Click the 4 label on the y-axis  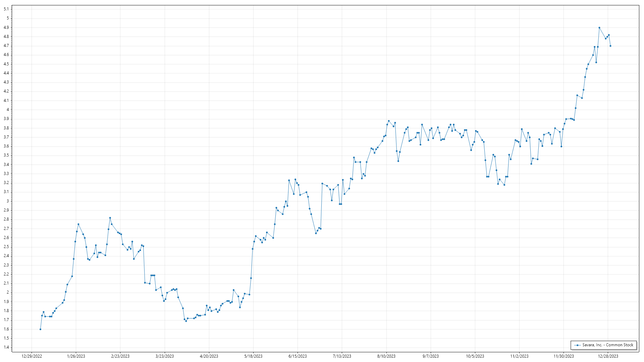pos(8,110)
